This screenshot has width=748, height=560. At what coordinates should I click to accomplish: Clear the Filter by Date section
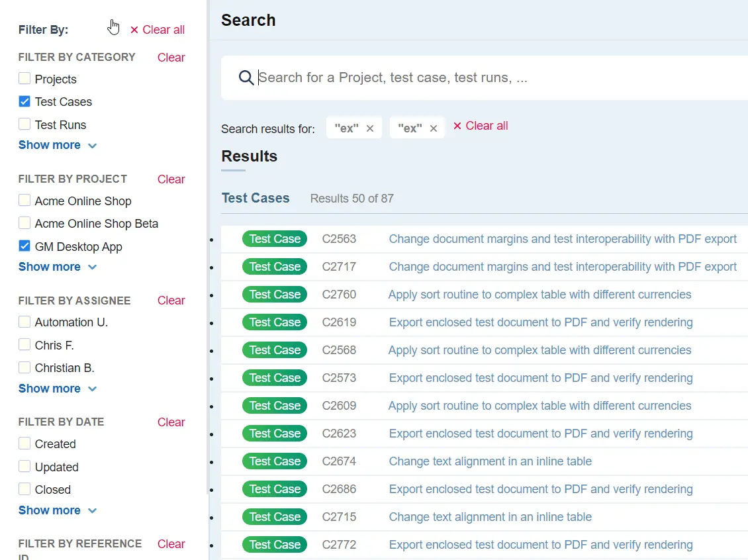coord(171,422)
